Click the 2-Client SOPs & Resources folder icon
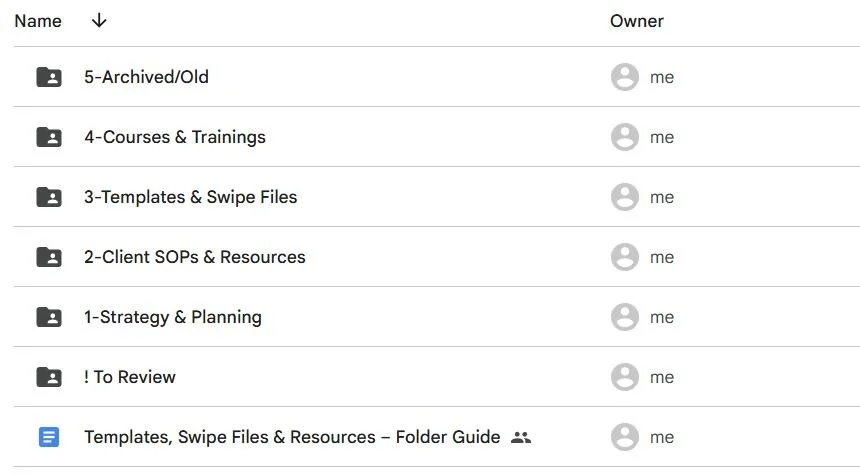The image size is (860, 475). point(48,257)
